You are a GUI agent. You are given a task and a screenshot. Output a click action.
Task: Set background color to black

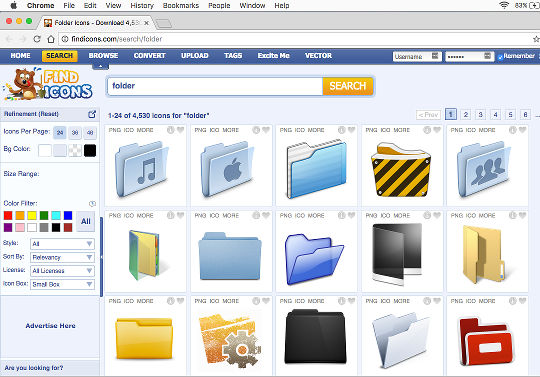(x=90, y=150)
